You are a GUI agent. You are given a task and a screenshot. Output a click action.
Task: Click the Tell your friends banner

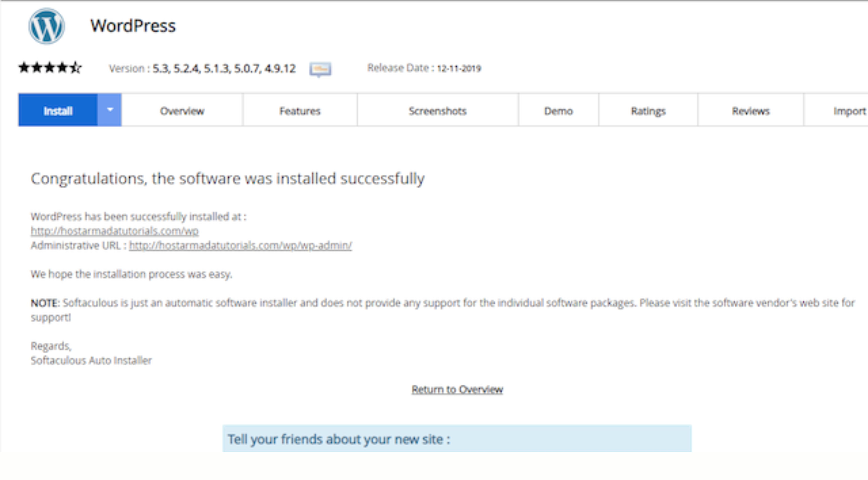tap(457, 439)
